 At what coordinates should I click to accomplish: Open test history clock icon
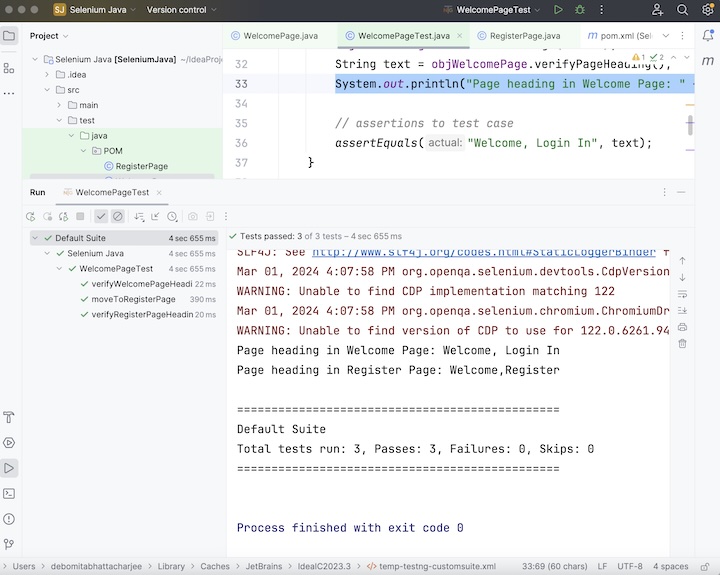click(x=172, y=216)
